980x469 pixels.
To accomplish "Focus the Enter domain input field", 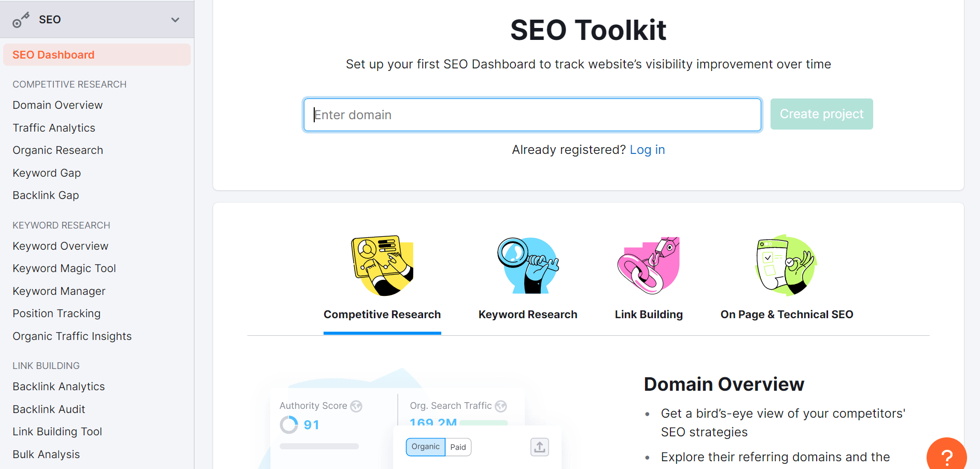I will click(532, 115).
